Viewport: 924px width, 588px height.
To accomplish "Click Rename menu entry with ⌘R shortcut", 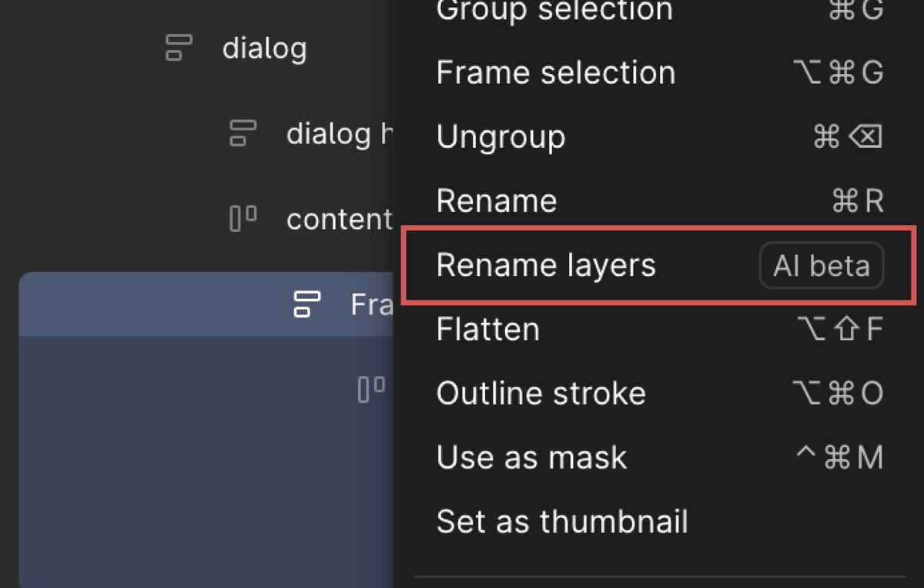I will pos(659,201).
